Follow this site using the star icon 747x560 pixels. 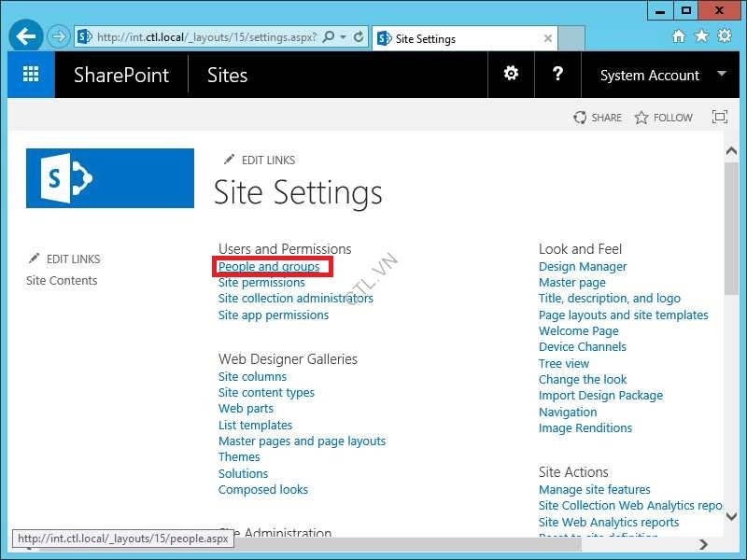click(664, 118)
